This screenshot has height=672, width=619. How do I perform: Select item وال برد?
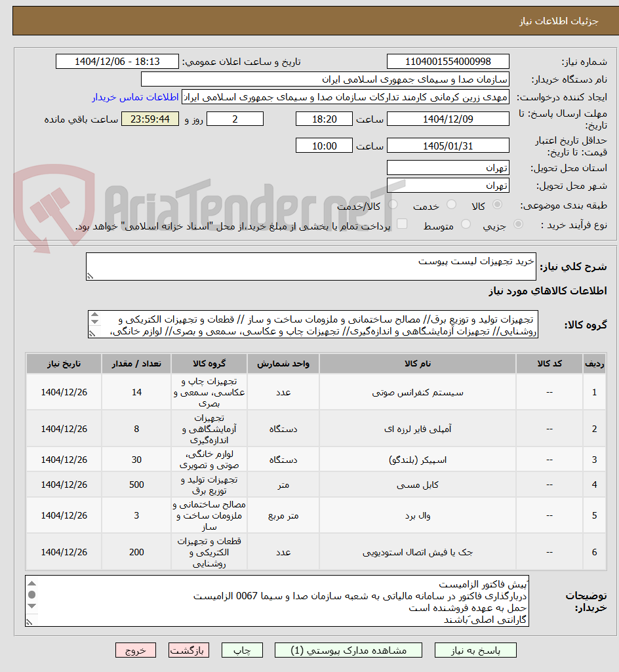point(418,515)
